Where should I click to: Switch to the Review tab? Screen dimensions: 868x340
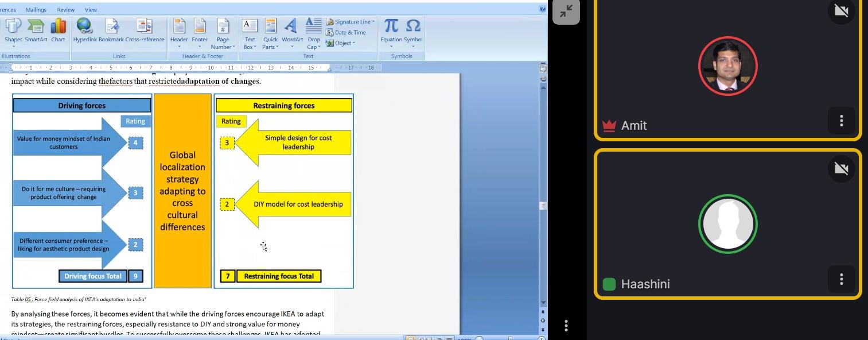[x=65, y=10]
